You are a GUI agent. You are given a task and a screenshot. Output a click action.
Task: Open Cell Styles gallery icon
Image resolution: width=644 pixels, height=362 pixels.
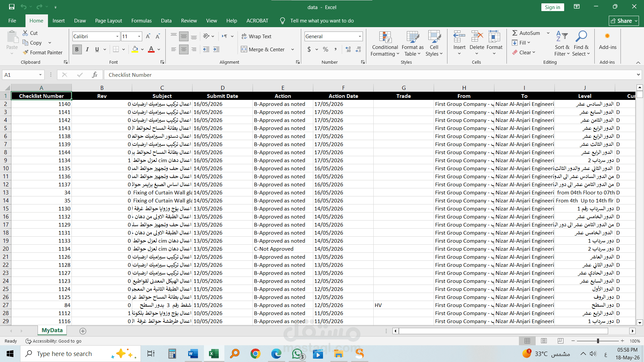tap(434, 37)
